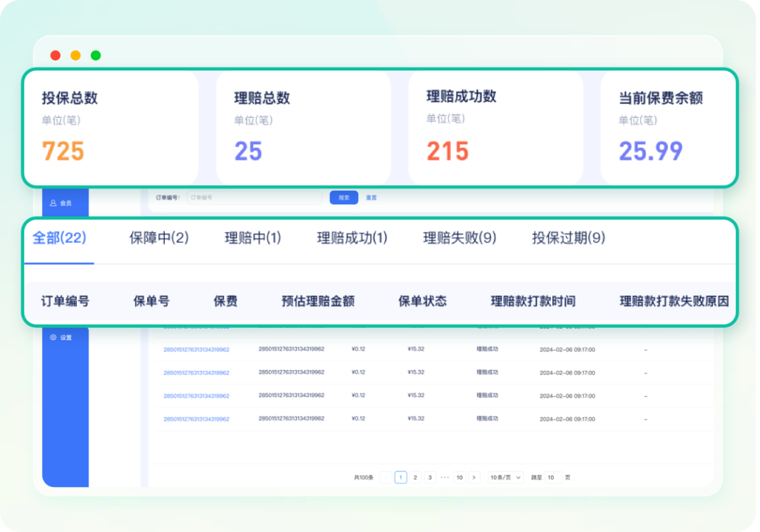Click the 会员 member icon in sidebar
The image size is (760, 532).
pos(53,203)
